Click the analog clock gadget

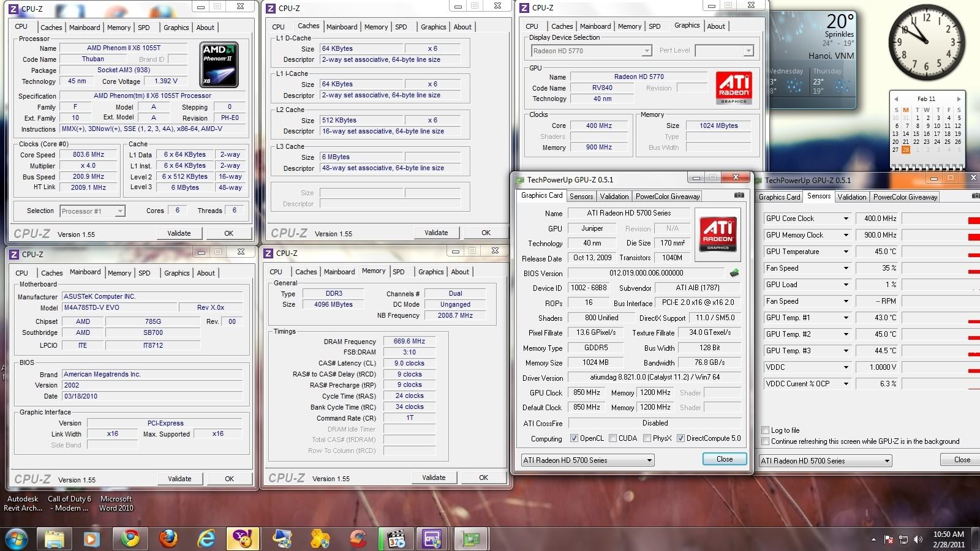pyautogui.click(x=927, y=42)
